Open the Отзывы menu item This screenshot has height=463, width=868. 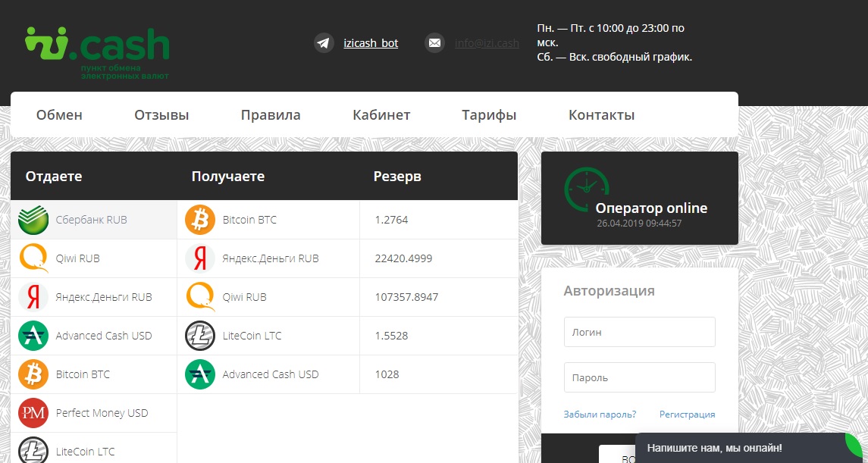tap(161, 115)
